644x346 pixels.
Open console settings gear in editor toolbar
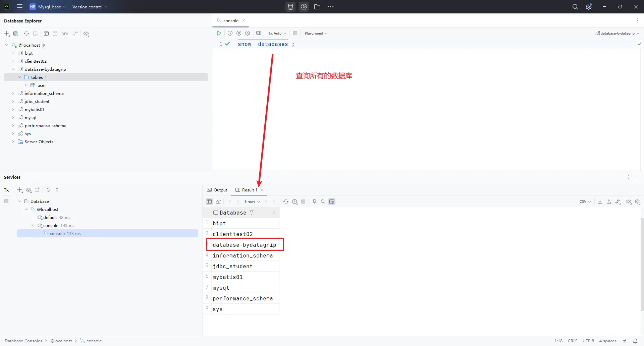coord(248,33)
